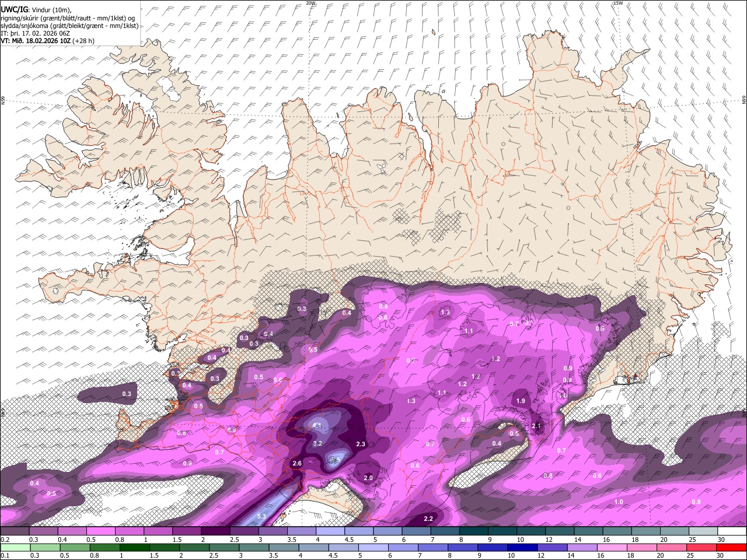Click the '15W' longitude label
The image size is (747, 560).
pyautogui.click(x=618, y=3)
